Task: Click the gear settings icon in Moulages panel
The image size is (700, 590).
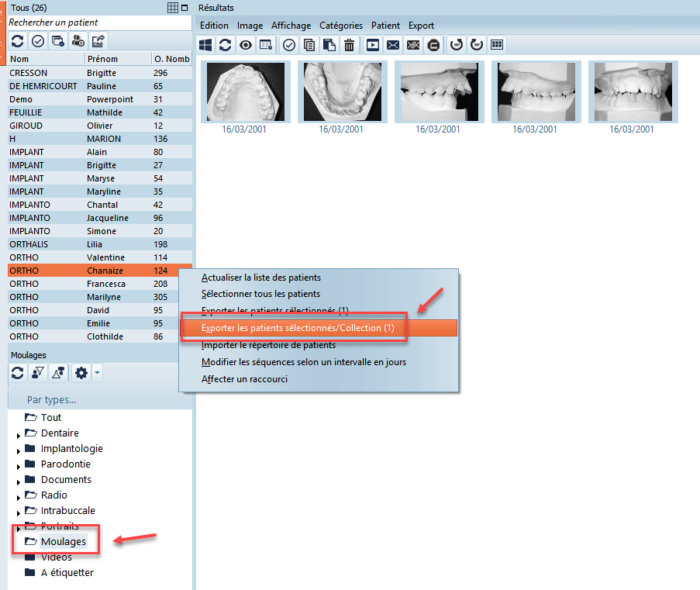Action: pyautogui.click(x=81, y=374)
